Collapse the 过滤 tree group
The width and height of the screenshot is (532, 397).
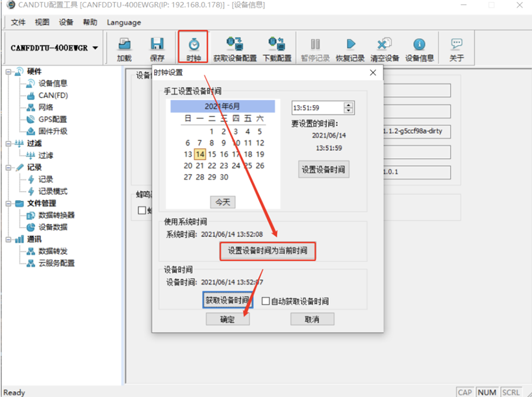click(x=8, y=144)
